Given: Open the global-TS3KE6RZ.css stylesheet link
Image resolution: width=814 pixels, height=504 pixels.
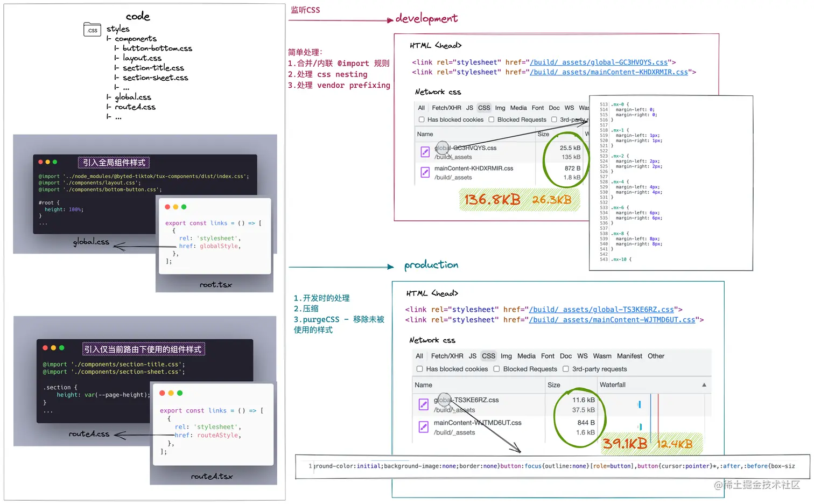Looking at the screenshot, I should 601,310.
